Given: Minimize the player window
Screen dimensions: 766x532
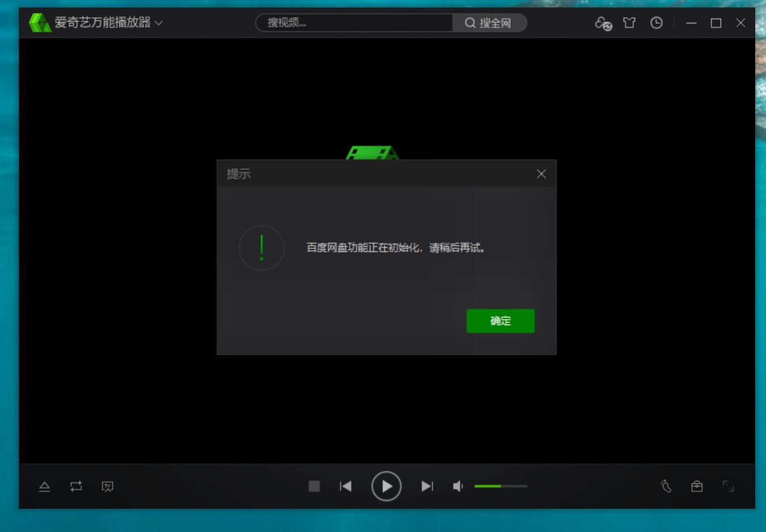Looking at the screenshot, I should (x=691, y=23).
